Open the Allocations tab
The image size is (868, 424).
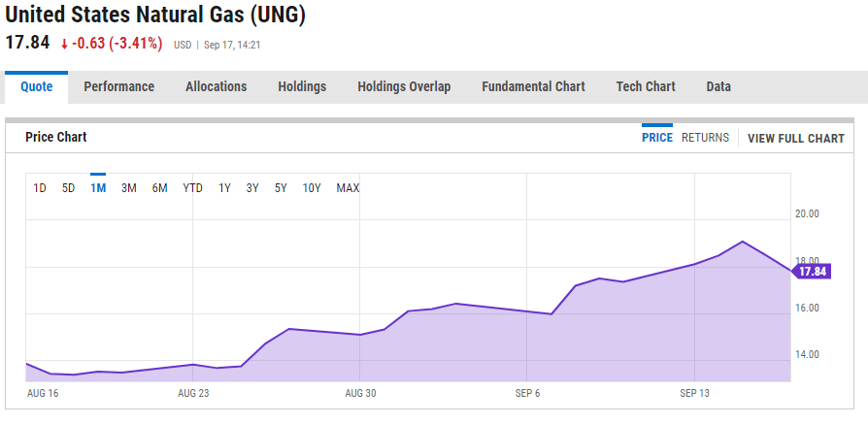click(x=216, y=86)
